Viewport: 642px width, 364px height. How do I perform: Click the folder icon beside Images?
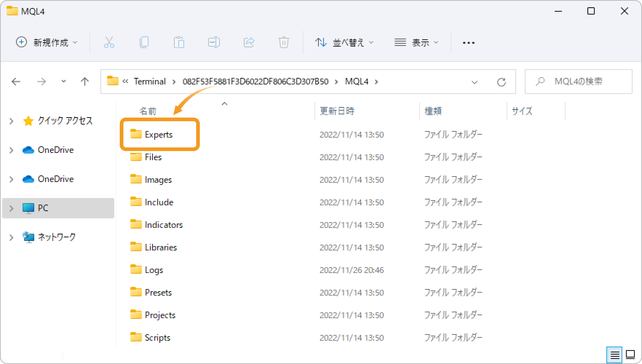point(136,179)
